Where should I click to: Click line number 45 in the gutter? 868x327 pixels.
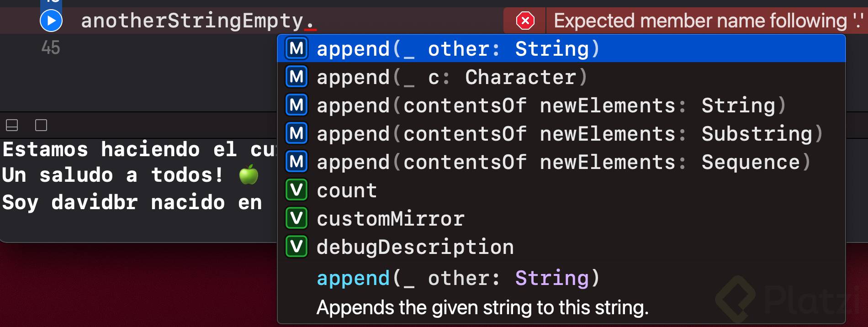point(50,47)
